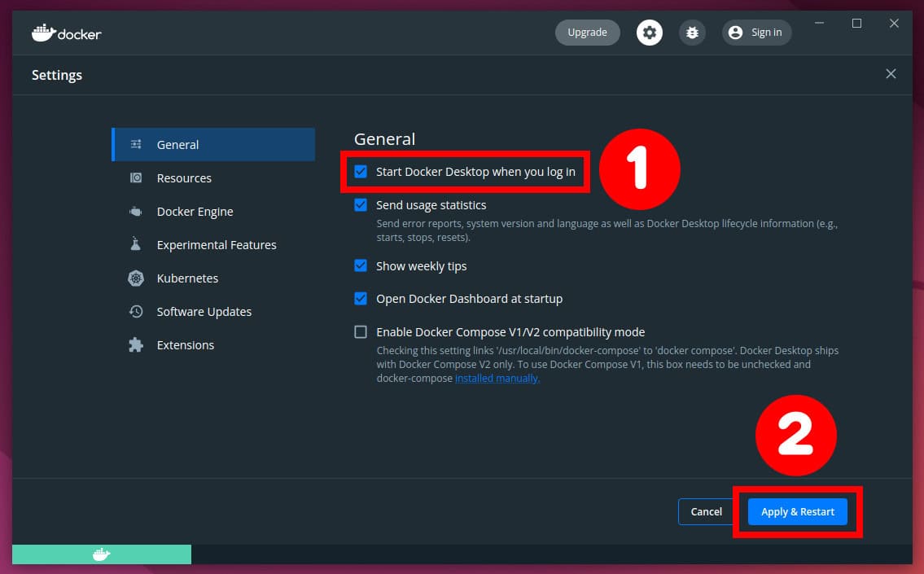The width and height of the screenshot is (924, 574).
Task: Disable Send usage statistics
Action: 361,204
